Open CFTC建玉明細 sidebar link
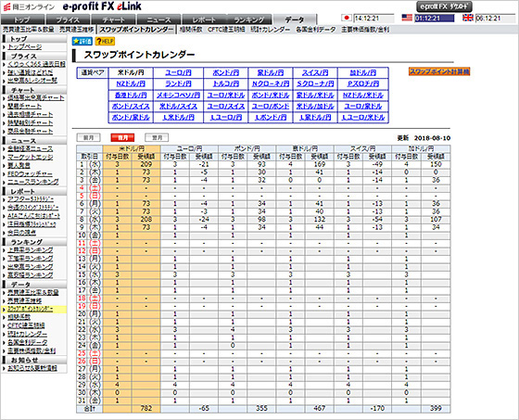Screen dimensions: 519x420 pos(26,325)
